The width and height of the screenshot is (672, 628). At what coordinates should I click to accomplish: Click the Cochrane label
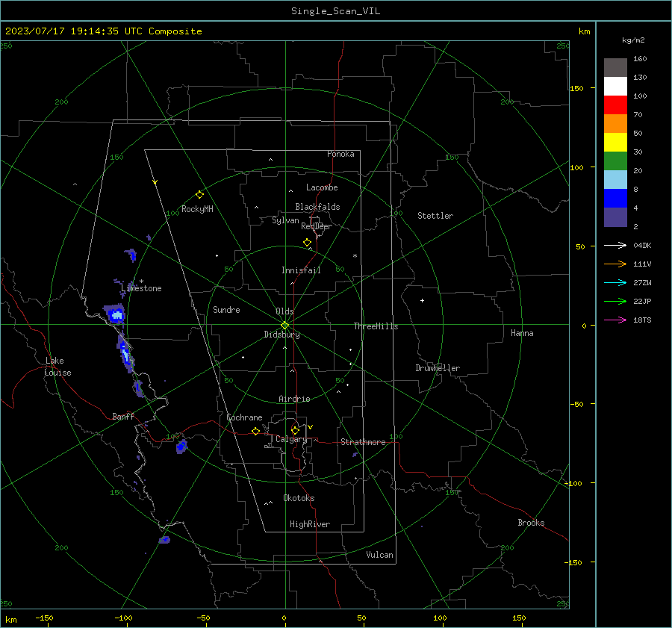(244, 417)
